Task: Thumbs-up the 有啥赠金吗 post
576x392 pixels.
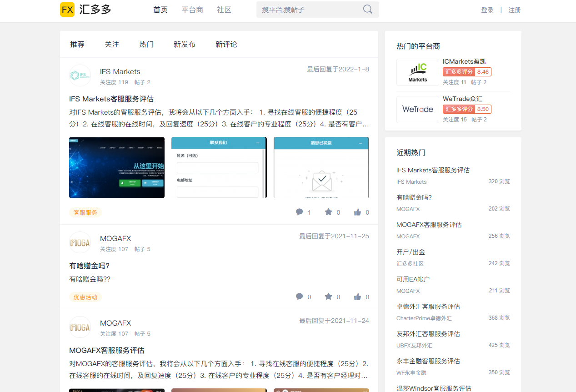Action: 357,297
